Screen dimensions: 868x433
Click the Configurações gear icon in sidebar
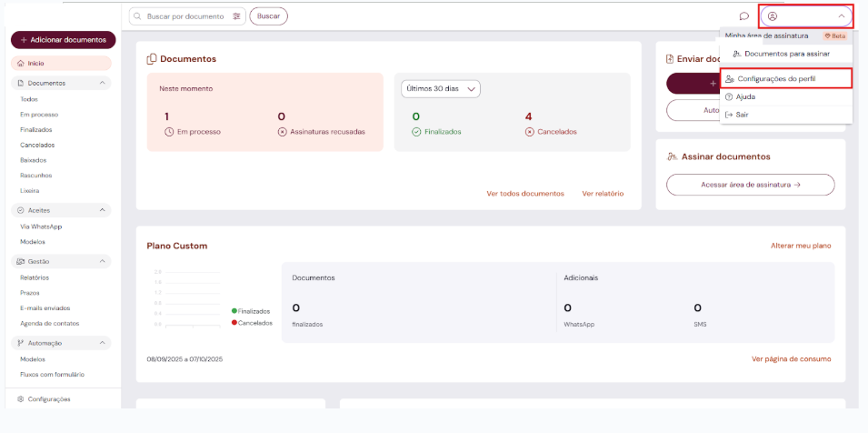coord(21,398)
